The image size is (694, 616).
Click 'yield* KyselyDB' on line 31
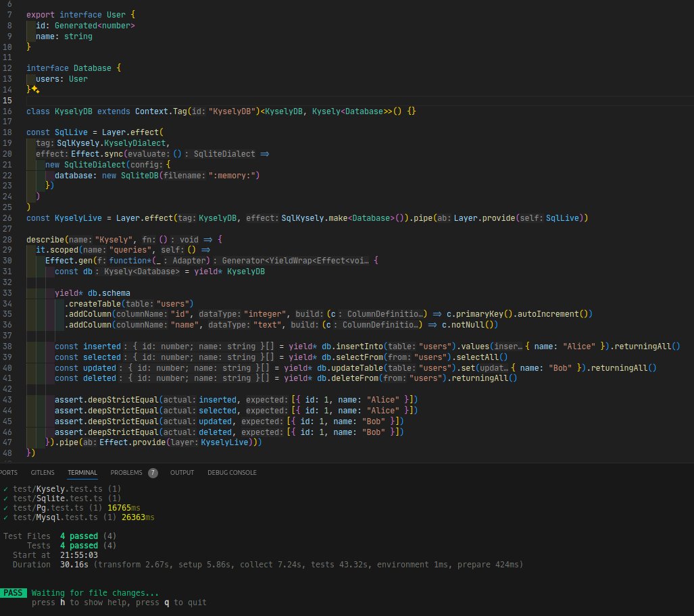tap(229, 272)
